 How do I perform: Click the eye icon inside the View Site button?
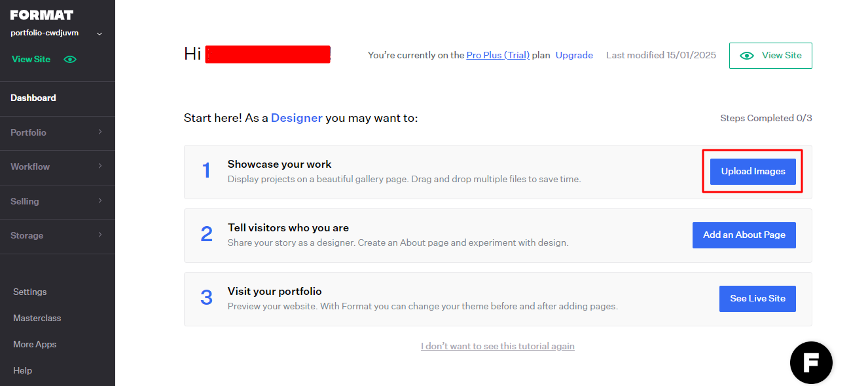tap(746, 56)
